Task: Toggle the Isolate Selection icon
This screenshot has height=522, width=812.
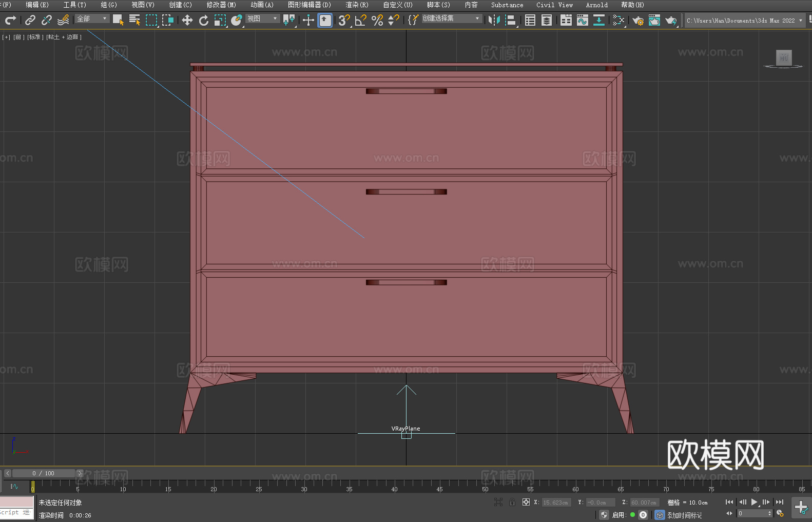Action: pos(498,502)
